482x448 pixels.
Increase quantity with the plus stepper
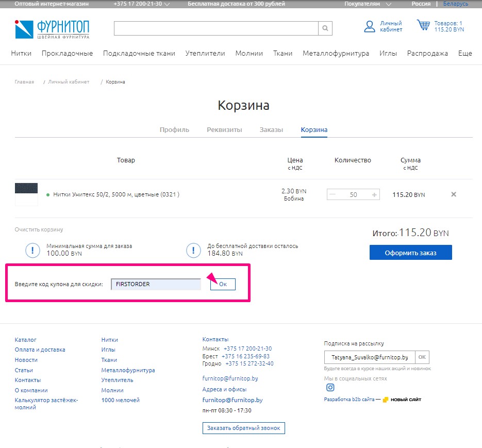pos(374,194)
